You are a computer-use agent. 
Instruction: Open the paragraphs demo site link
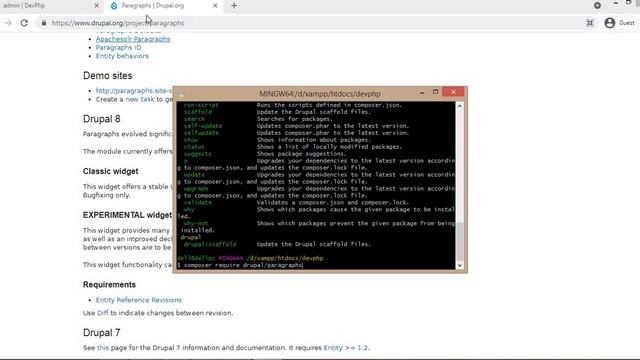pyautogui.click(x=134, y=91)
